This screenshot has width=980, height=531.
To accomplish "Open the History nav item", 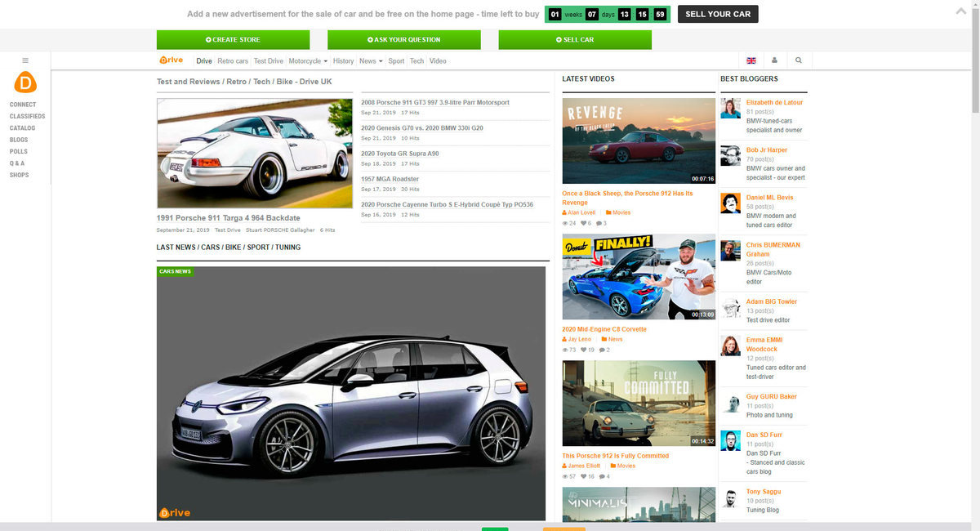I will pos(344,61).
